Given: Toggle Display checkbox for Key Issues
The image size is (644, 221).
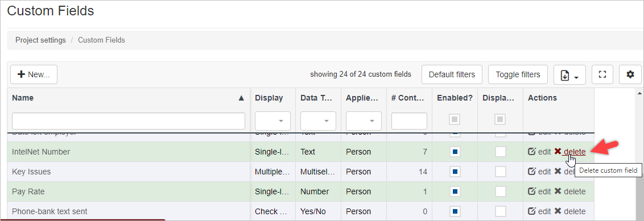Looking at the screenshot, I should click(500, 172).
